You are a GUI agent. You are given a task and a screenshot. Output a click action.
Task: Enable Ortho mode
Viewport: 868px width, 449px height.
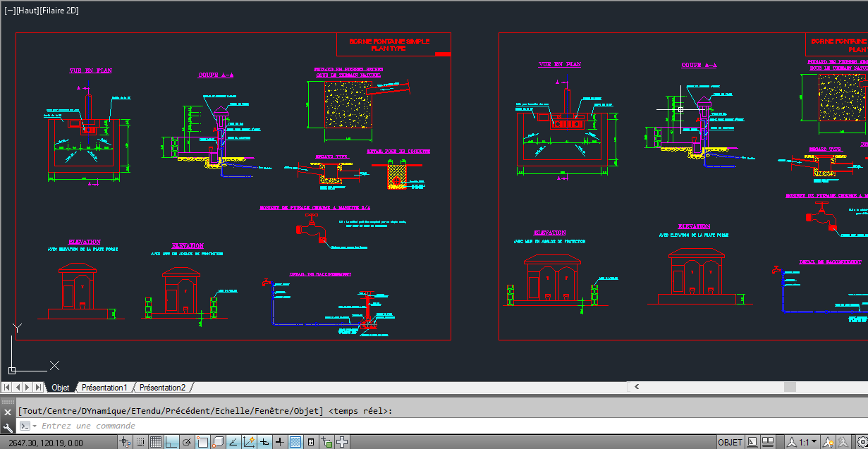171,441
